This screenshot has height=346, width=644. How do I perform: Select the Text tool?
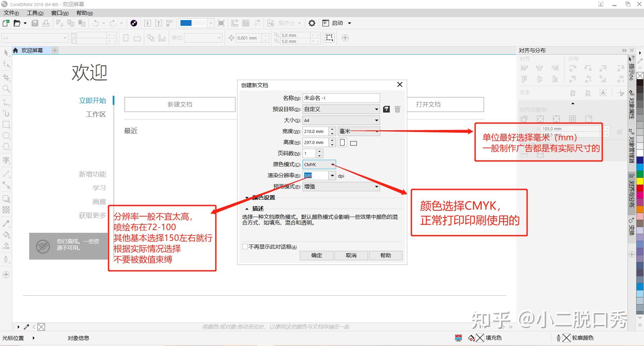(6, 160)
